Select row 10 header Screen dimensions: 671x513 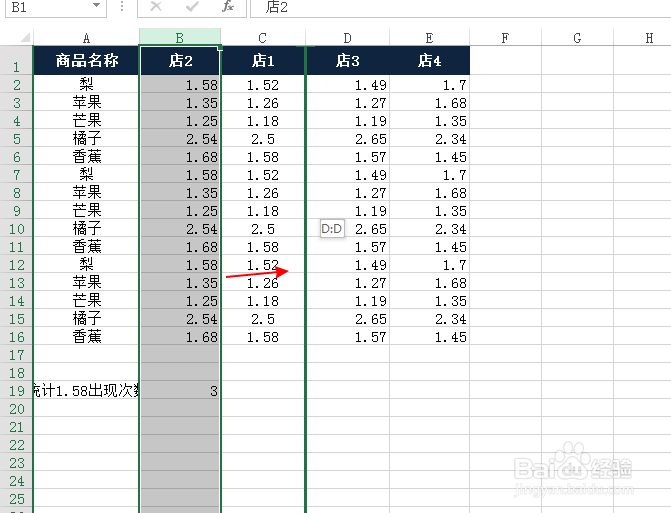click(16, 229)
